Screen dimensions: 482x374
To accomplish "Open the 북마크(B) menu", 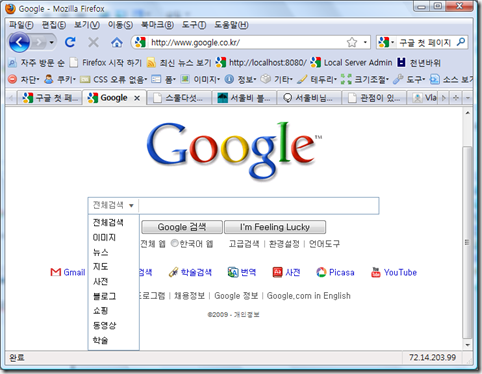I will [x=157, y=25].
